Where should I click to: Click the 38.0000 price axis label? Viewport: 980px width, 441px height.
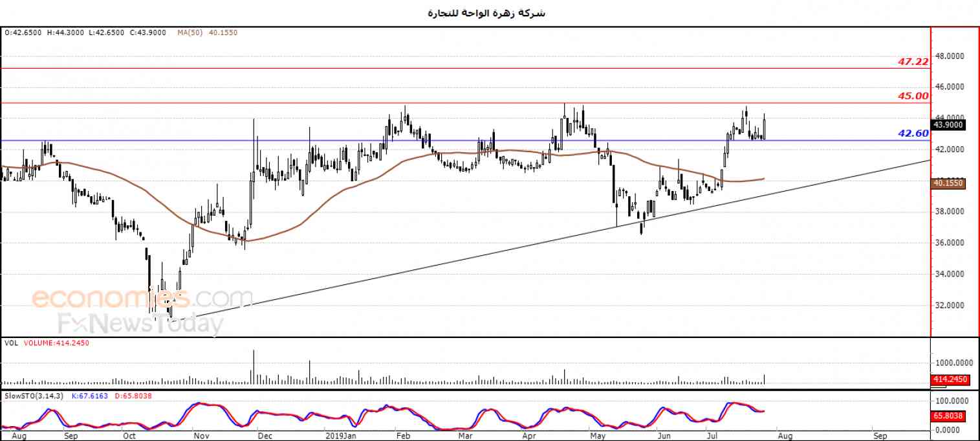click(x=950, y=212)
